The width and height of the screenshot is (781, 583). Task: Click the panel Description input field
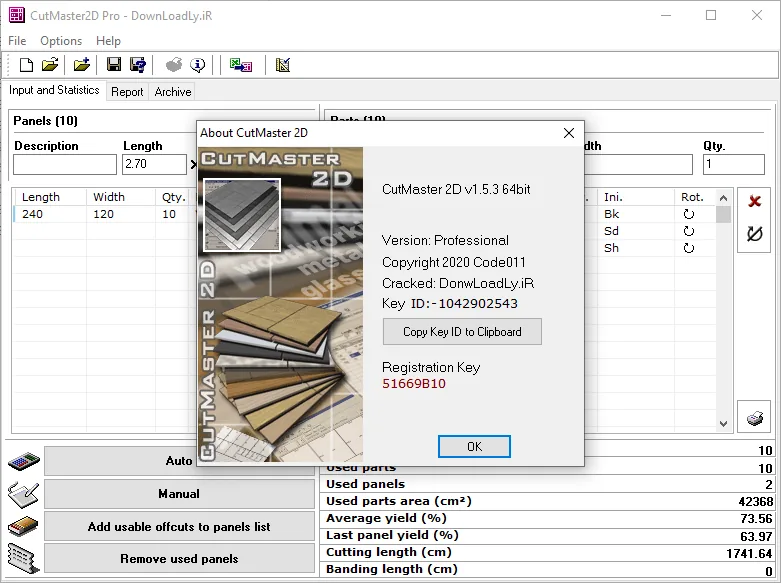65,164
